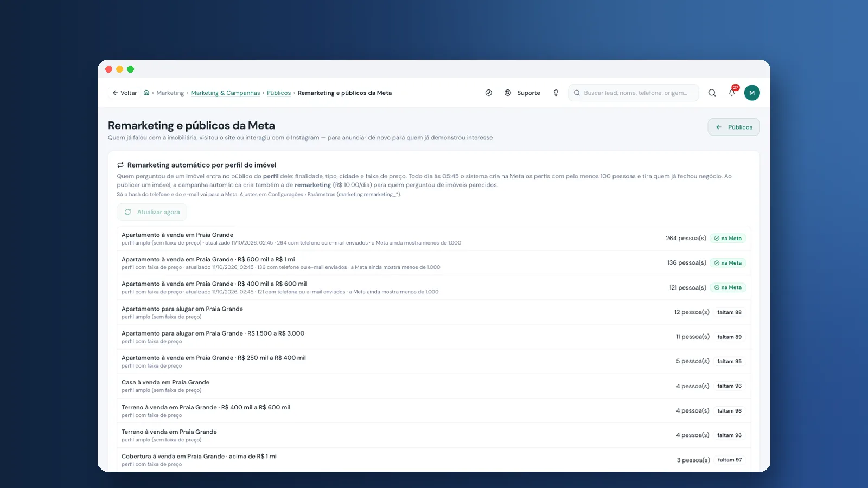868x488 pixels.
Task: Select Apartamento à venda R$ 250 mil a R$ 400 mil
Action: click(x=433, y=361)
